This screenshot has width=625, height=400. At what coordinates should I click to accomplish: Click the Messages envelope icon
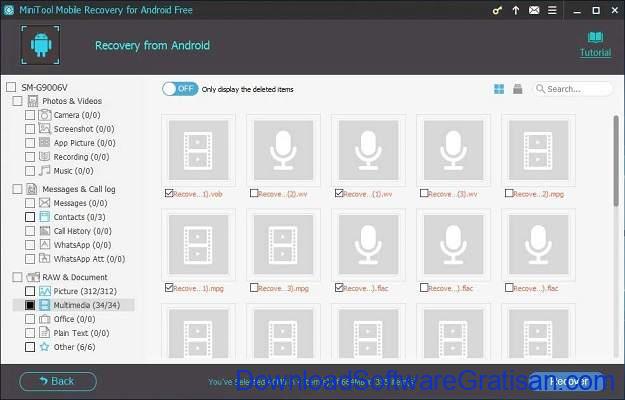coord(45,203)
